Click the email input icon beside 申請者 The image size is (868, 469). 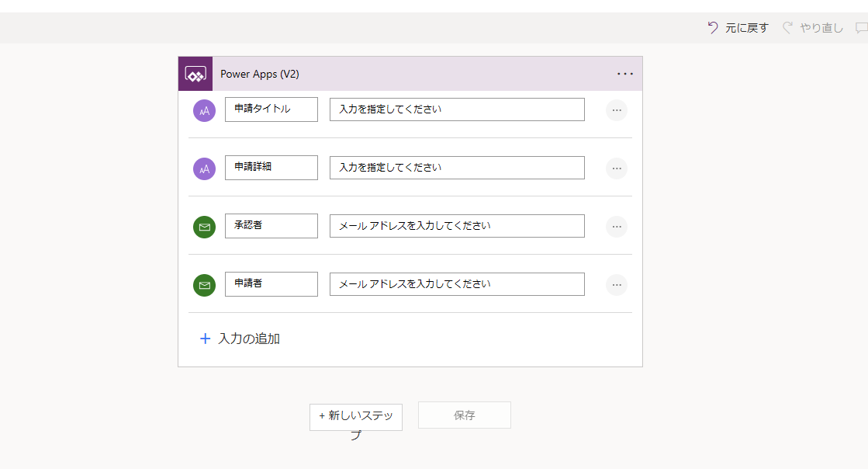(203, 284)
